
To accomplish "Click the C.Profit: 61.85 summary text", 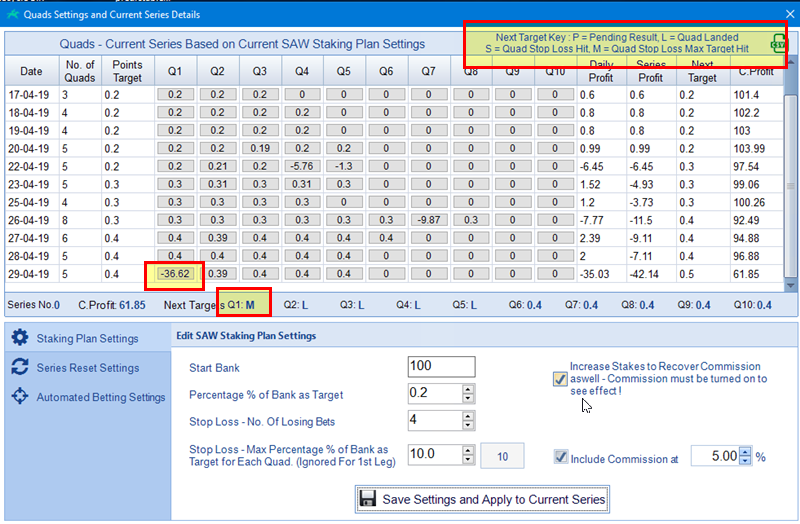I will pos(112,305).
